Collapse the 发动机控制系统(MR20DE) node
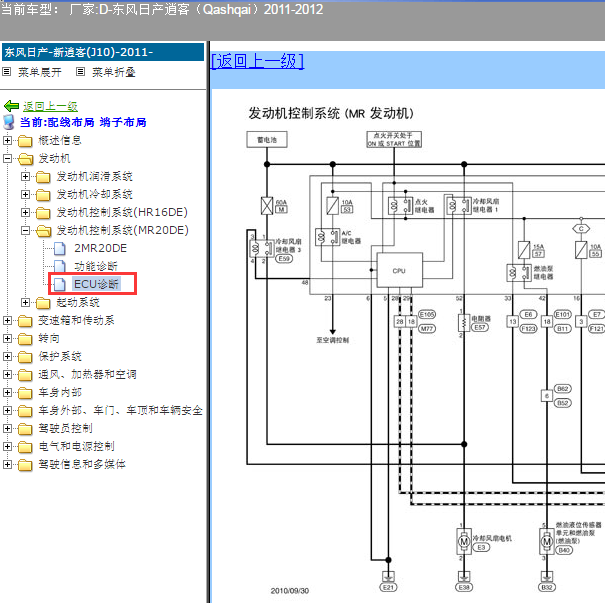The image size is (605, 603). (25, 230)
